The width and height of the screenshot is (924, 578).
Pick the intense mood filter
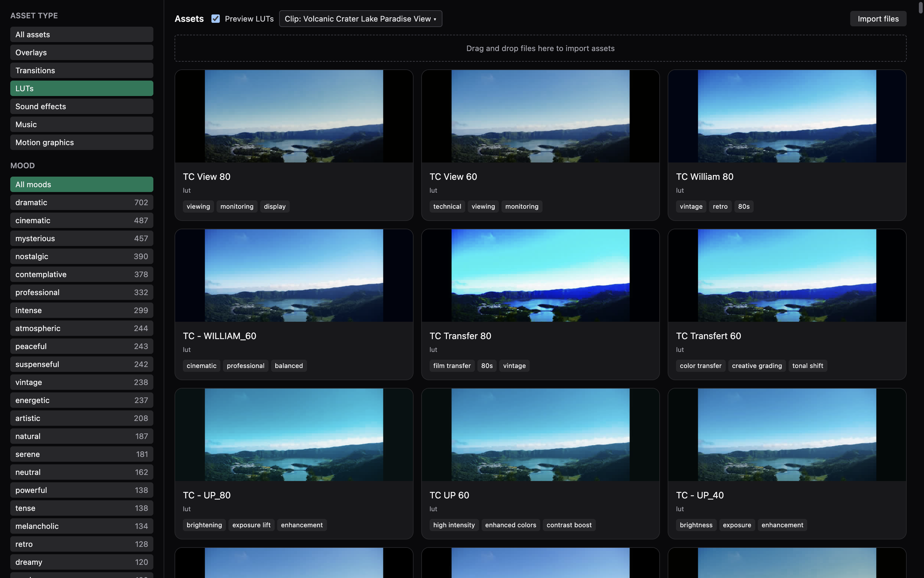point(82,310)
